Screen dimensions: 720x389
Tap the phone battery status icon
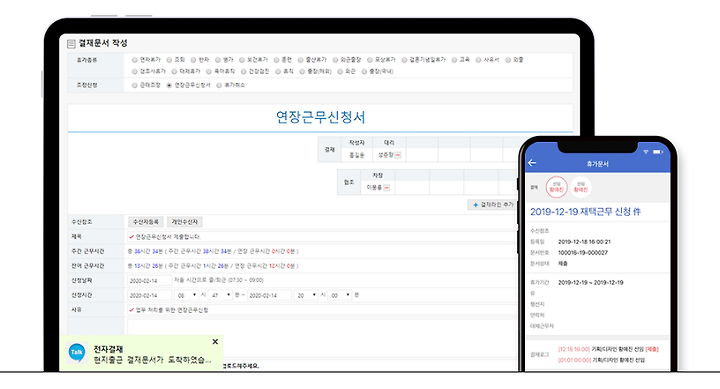coord(658,152)
